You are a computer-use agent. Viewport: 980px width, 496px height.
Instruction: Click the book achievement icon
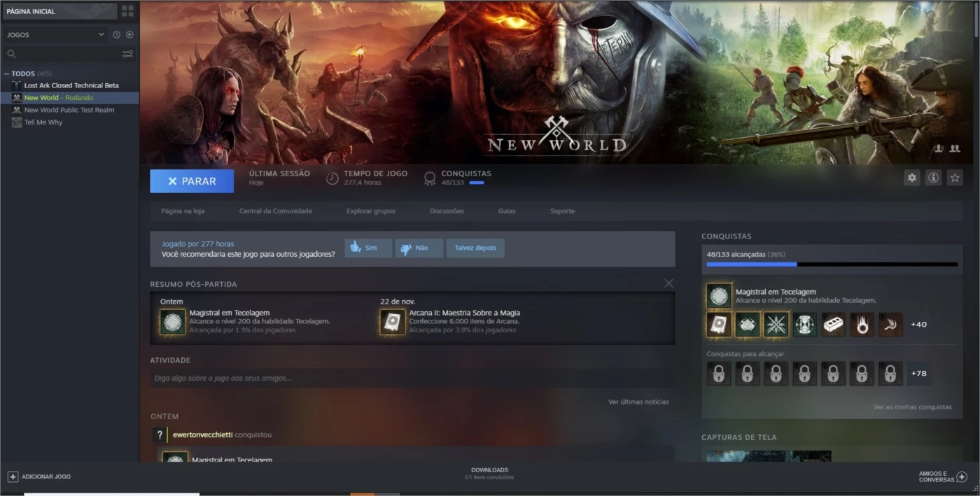click(x=719, y=325)
